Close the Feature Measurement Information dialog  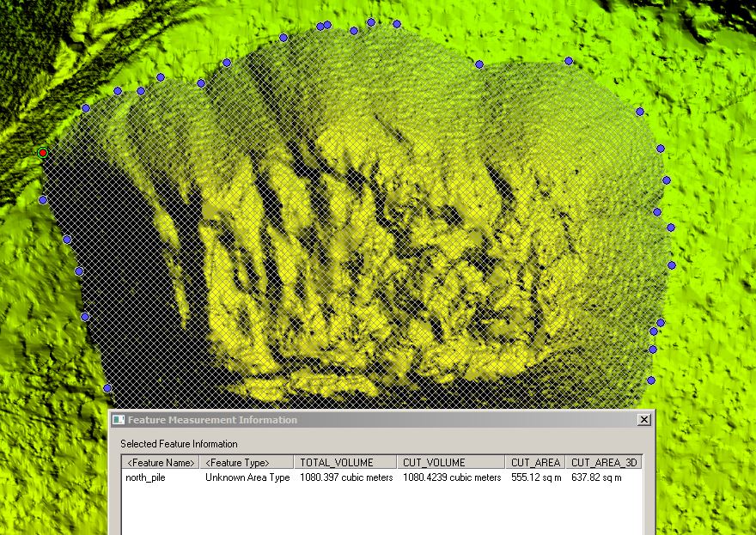click(643, 420)
